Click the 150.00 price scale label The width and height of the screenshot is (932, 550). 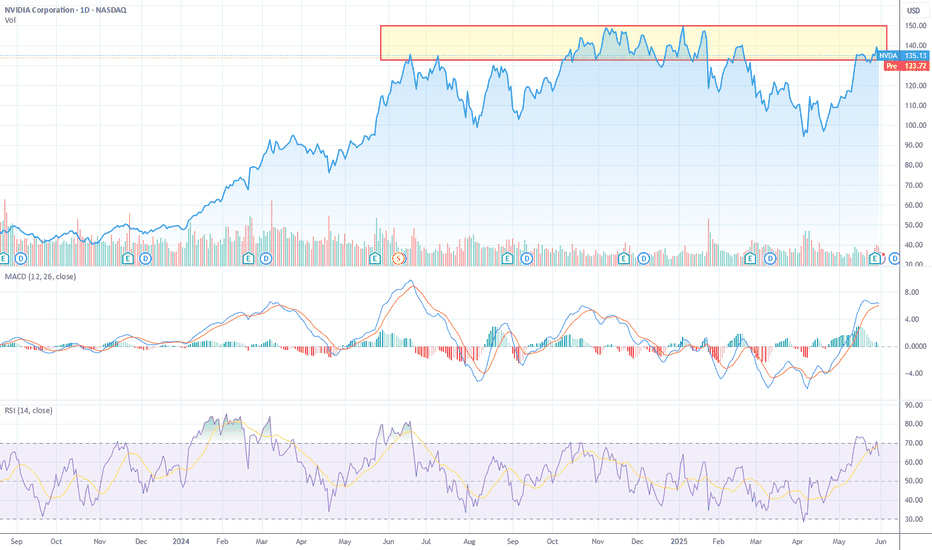pos(915,26)
